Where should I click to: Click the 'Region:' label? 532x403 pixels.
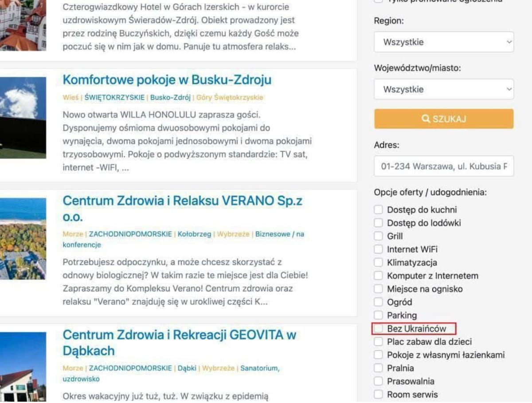coord(389,21)
